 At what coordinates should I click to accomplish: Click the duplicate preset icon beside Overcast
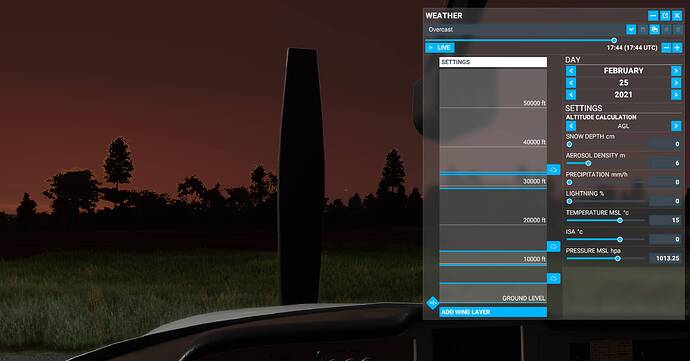coord(655,29)
